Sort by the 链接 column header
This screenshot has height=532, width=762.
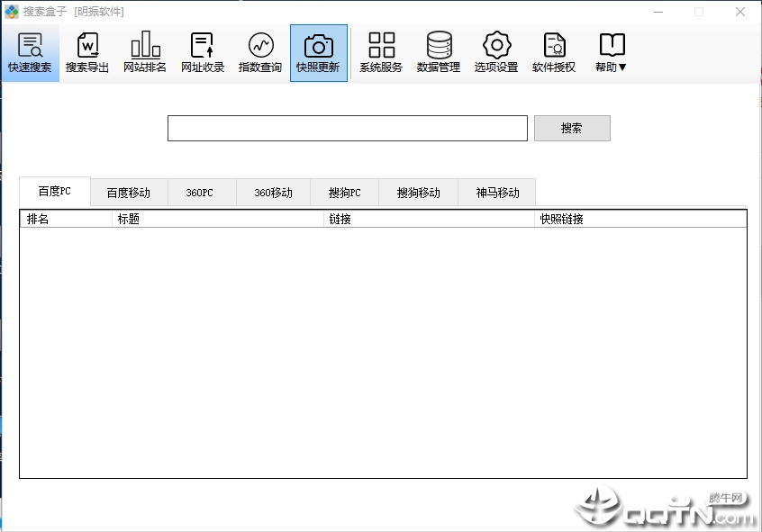(x=429, y=219)
